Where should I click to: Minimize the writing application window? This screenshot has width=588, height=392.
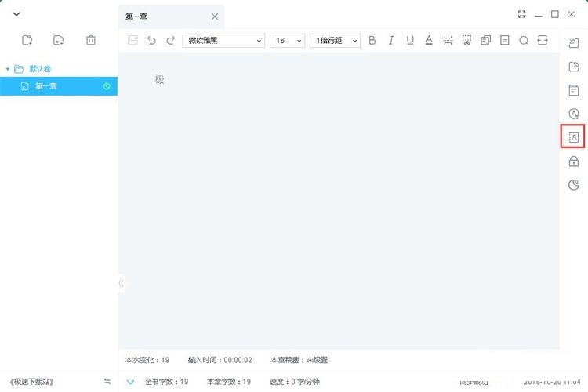[539, 16]
